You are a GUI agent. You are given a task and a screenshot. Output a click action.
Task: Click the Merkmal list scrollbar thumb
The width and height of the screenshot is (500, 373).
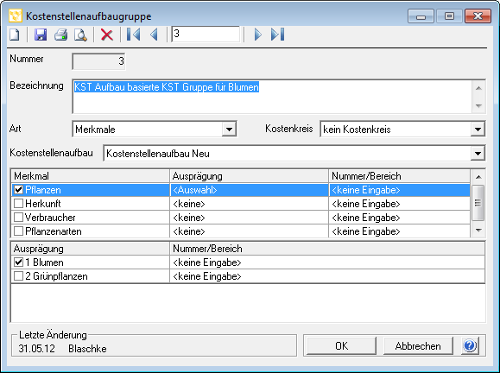[x=478, y=203]
